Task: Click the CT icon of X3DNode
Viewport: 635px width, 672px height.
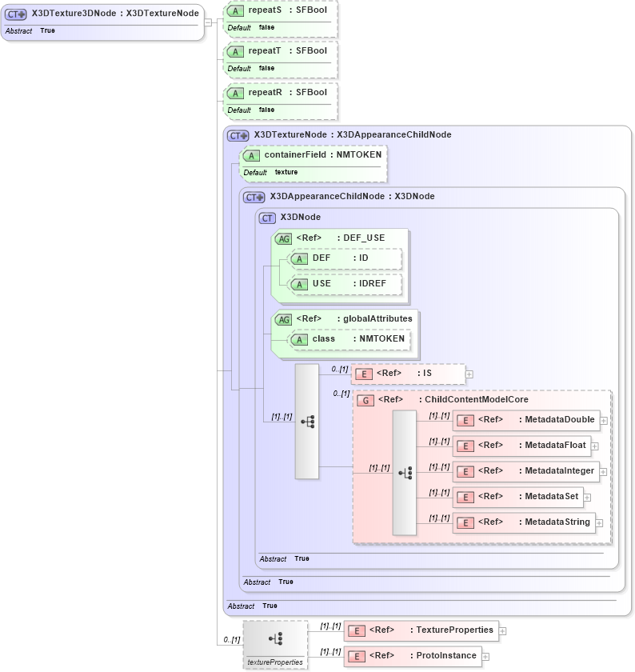Action: (x=267, y=218)
